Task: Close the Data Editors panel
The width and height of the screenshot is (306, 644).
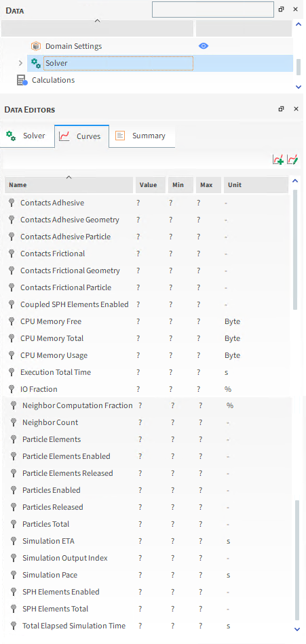Action: point(296,109)
